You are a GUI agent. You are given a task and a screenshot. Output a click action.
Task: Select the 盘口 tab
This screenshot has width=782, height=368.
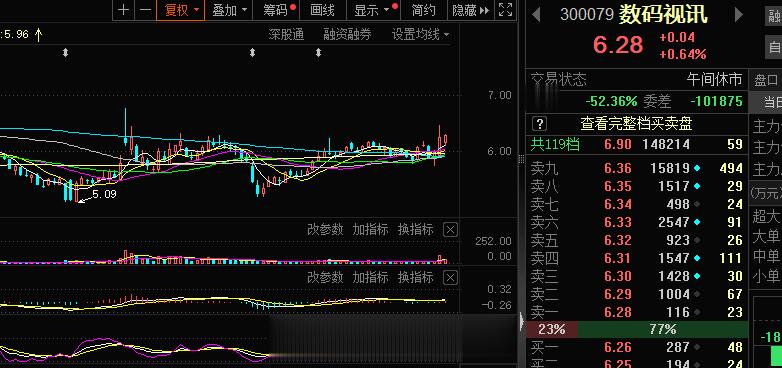[766, 80]
